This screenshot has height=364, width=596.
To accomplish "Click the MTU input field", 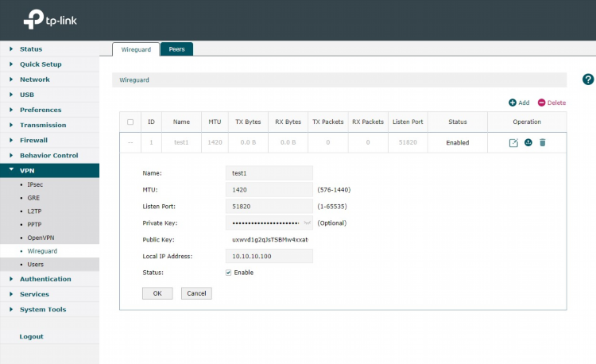I will click(x=269, y=190).
